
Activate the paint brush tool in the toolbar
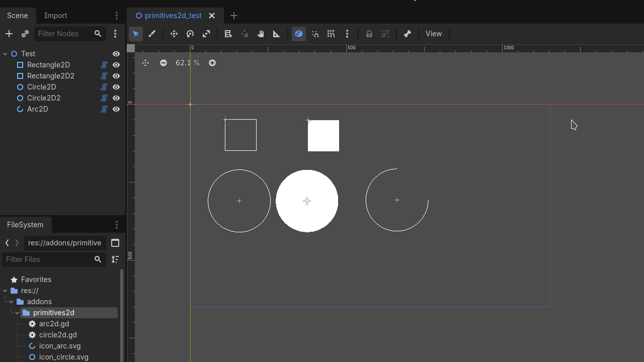(152, 34)
